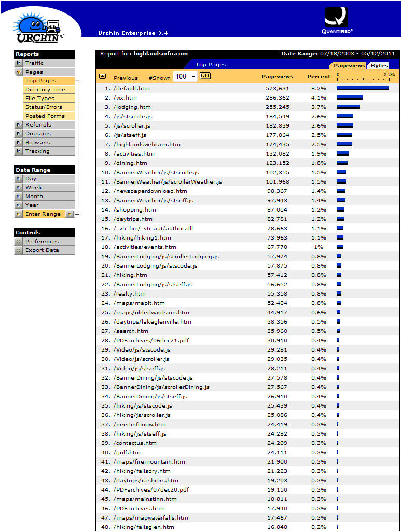Open Directory Tree report in sidebar
The height and width of the screenshot is (532, 401).
click(45, 90)
